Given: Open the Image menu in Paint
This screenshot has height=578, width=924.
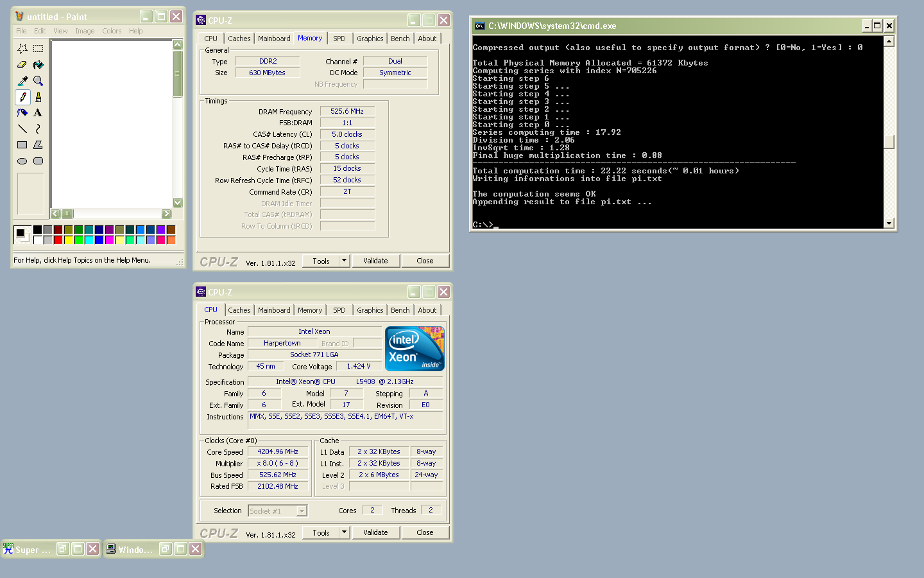Looking at the screenshot, I should [x=85, y=31].
